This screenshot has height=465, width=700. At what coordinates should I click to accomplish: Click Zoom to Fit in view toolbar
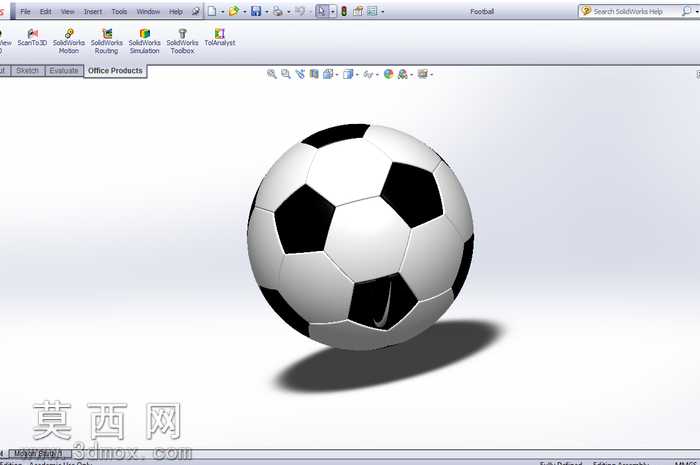click(271, 74)
